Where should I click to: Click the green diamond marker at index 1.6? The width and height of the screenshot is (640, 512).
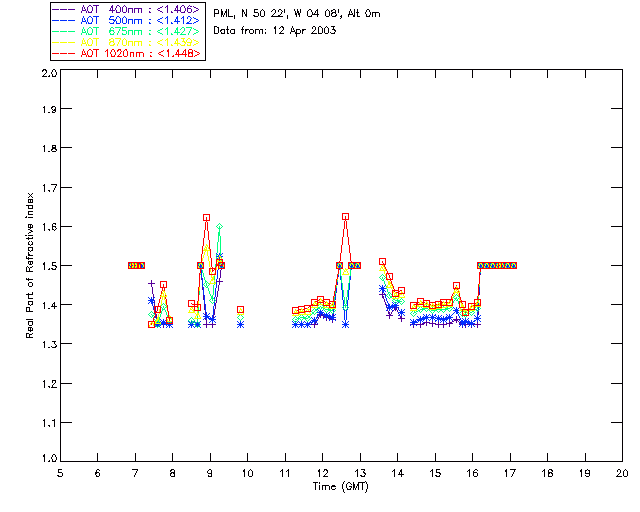220,226
